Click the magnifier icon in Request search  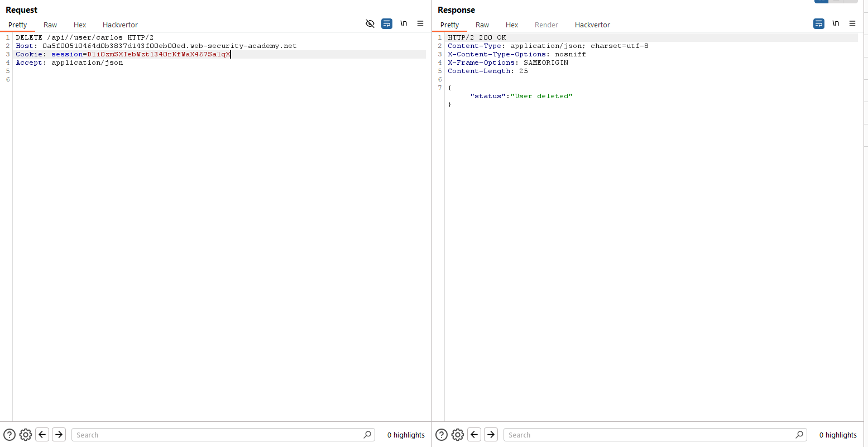pos(367,435)
